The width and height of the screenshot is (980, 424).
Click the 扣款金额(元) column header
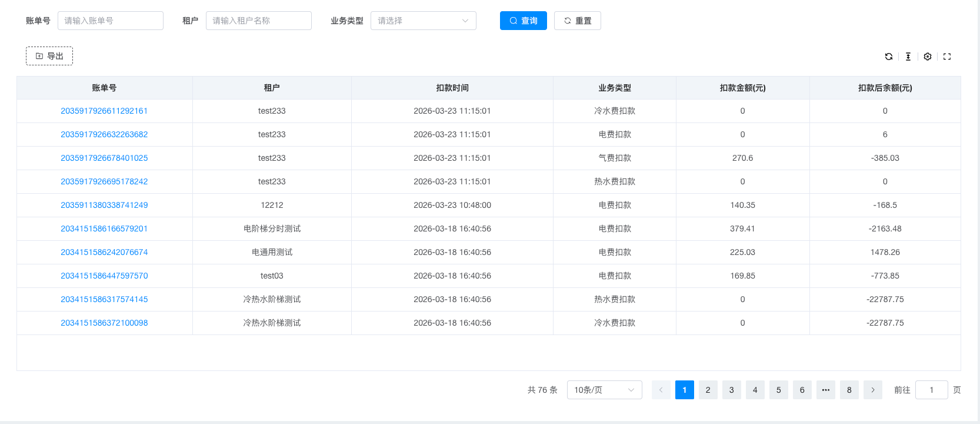tap(743, 88)
